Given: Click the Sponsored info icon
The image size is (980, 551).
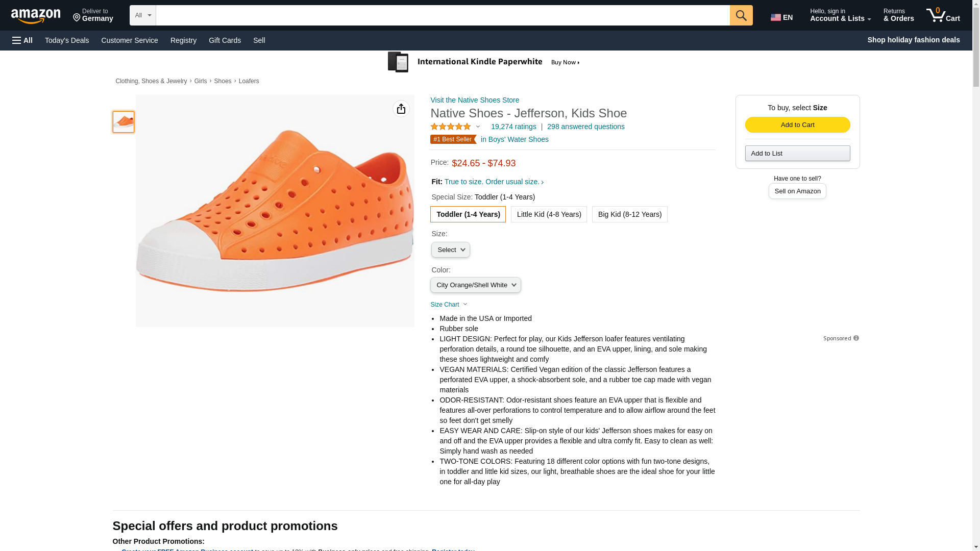Looking at the screenshot, I should click(856, 338).
